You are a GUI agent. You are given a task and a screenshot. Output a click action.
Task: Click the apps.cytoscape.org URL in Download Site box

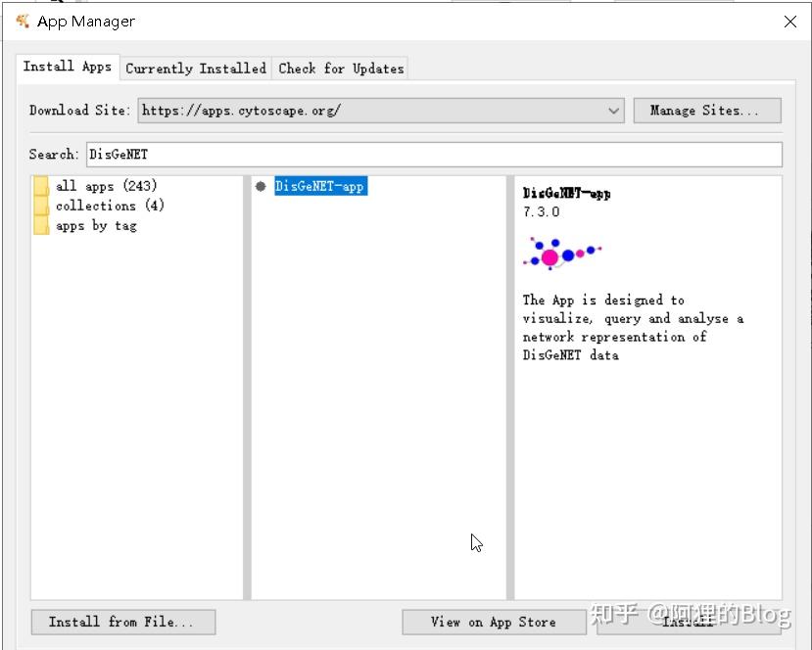[x=242, y=111]
